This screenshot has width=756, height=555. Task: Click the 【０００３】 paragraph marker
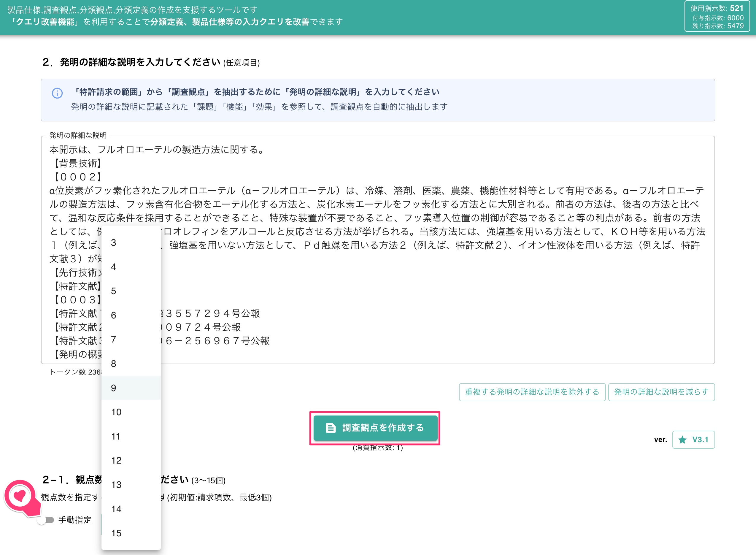77,300
